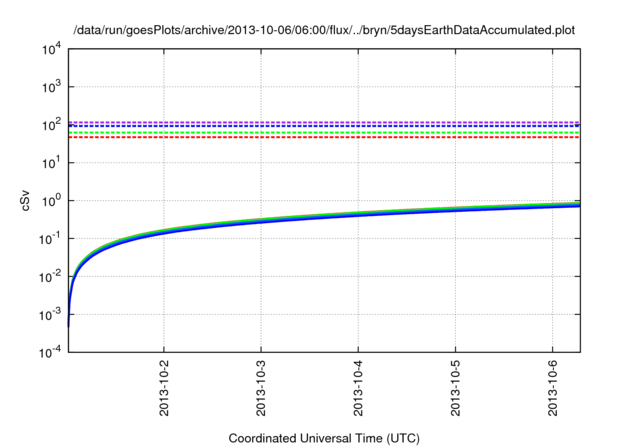Click the red dashed threshold line

[x=324, y=137]
